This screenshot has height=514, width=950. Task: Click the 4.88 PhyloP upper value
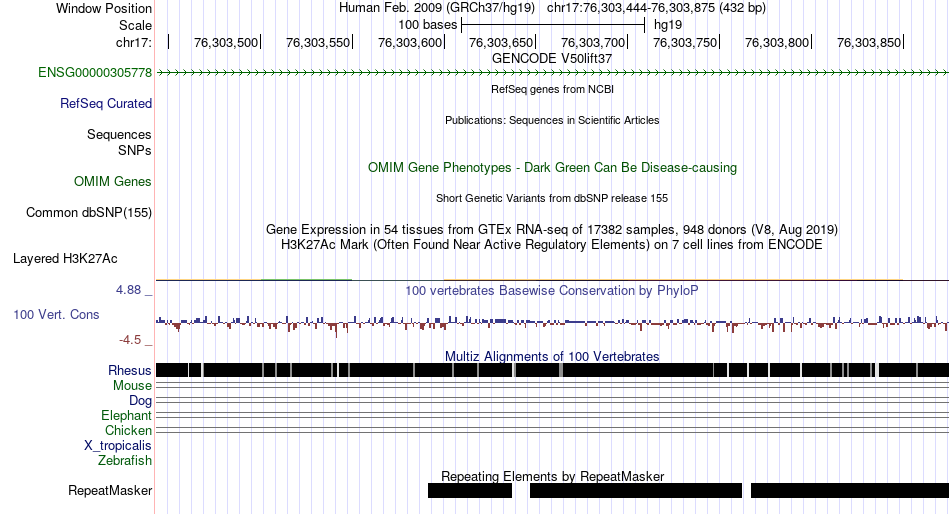128,290
